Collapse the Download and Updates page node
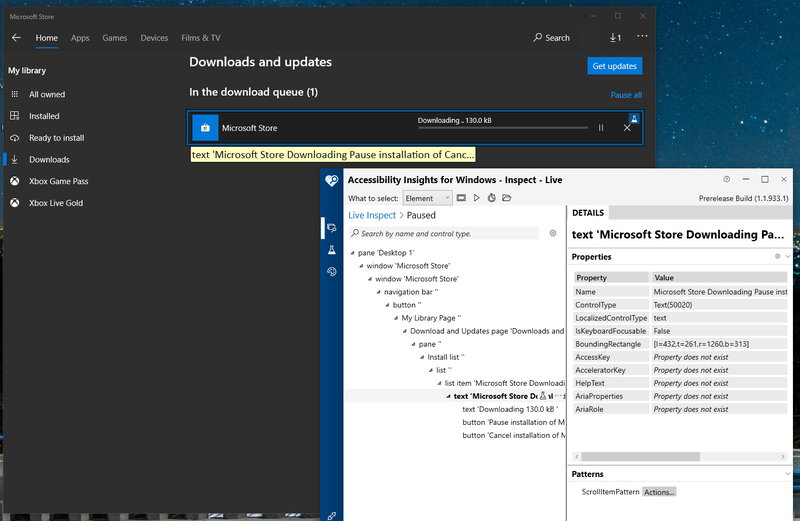Image resolution: width=800 pixels, height=521 pixels. pos(405,331)
